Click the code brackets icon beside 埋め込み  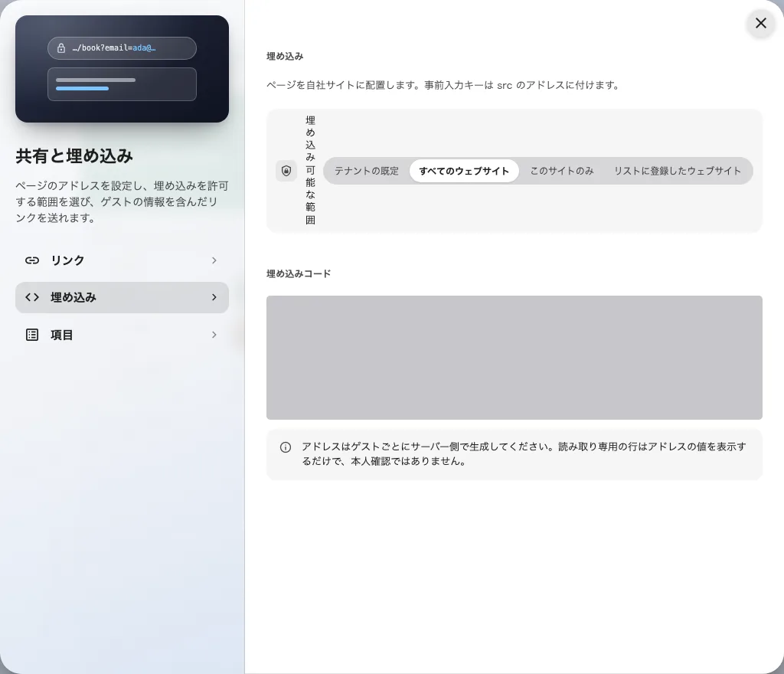[32, 297]
